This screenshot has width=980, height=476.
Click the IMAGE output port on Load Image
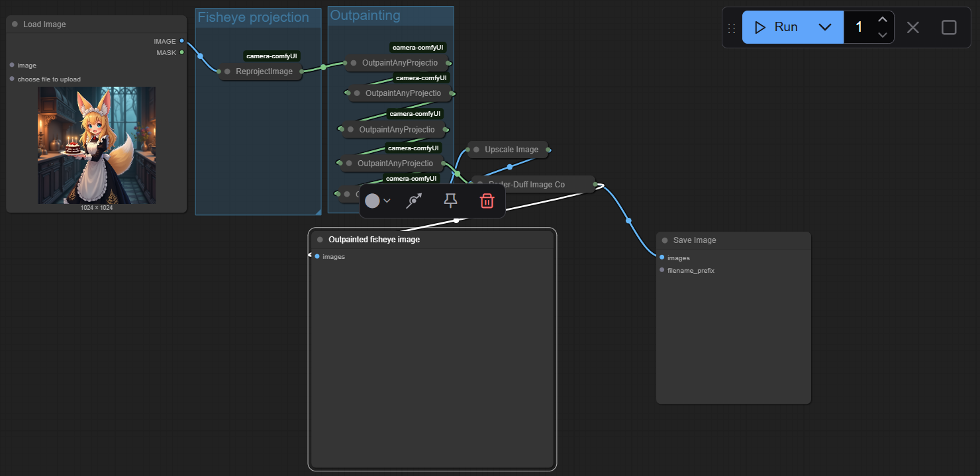coord(182,41)
